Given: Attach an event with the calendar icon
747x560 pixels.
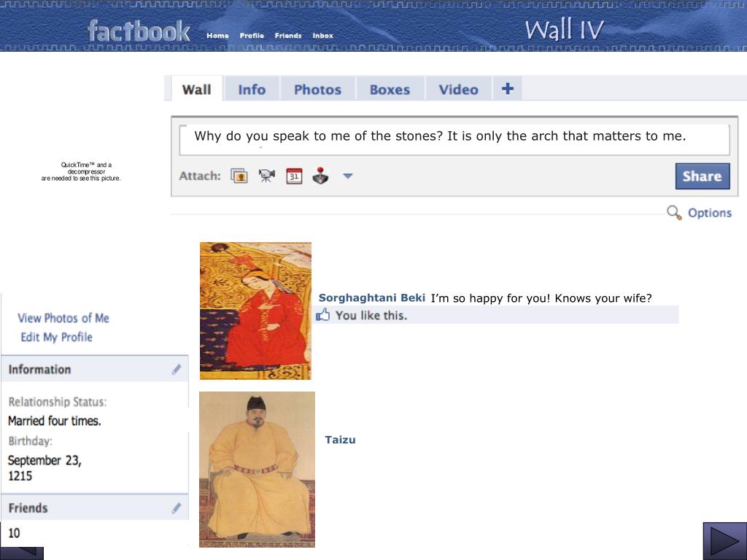Looking at the screenshot, I should pyautogui.click(x=294, y=176).
